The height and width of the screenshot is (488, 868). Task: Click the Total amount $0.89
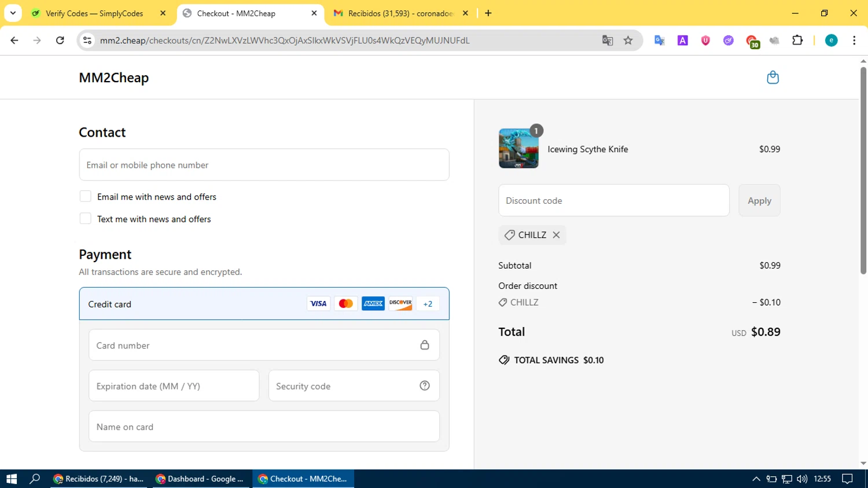pos(766,332)
